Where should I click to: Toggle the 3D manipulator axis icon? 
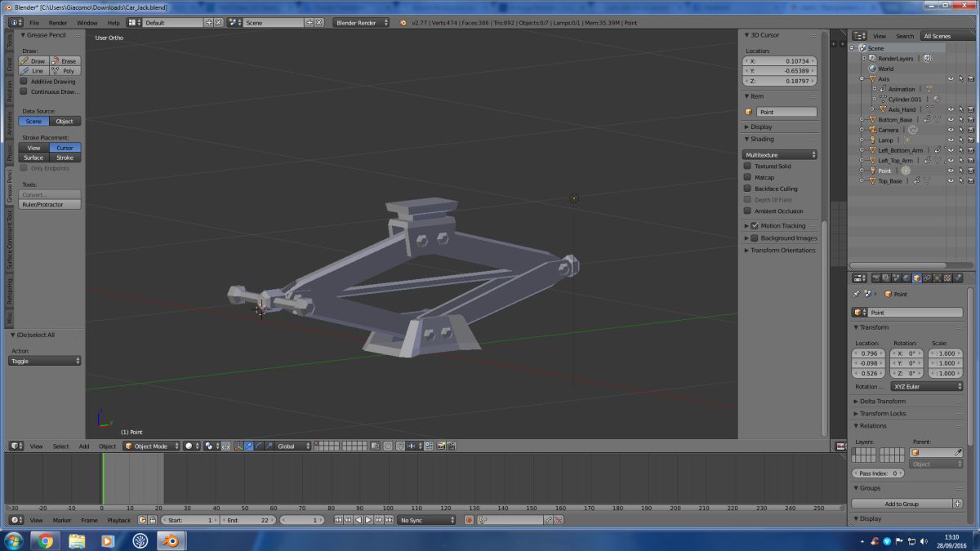click(239, 446)
